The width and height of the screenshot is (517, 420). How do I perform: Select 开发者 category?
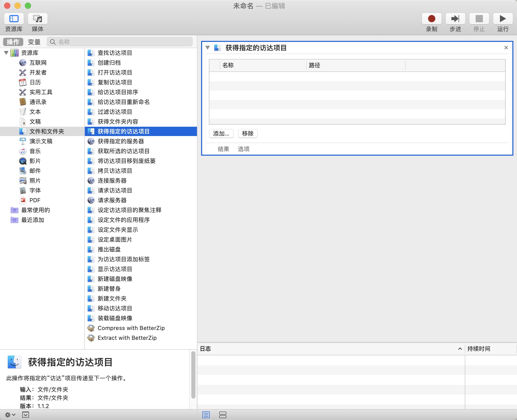[38, 72]
